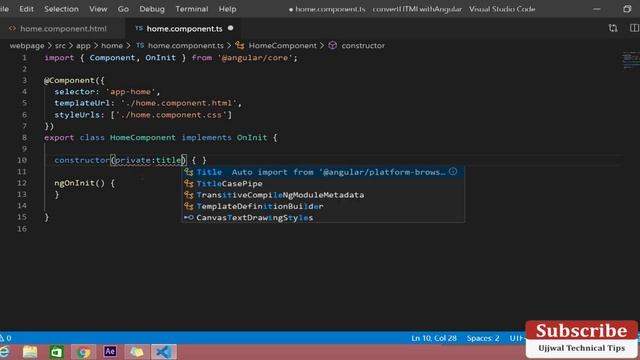
Task: Click unsaved dot on home.component.ts tab
Action: pos(231,28)
